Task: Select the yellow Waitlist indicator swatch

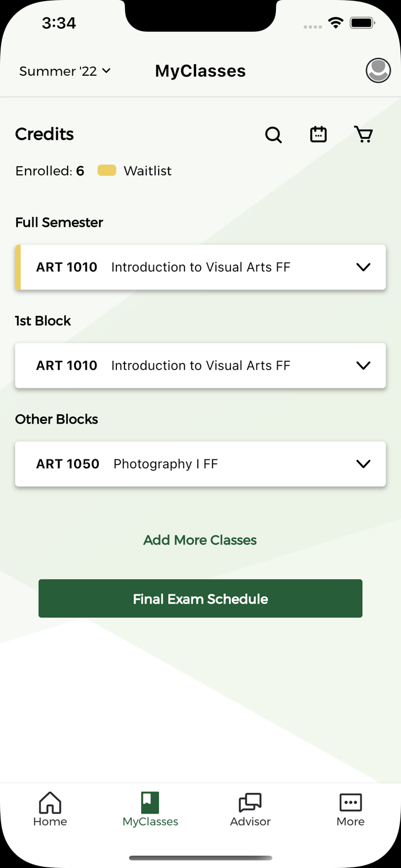Action: [x=106, y=170]
